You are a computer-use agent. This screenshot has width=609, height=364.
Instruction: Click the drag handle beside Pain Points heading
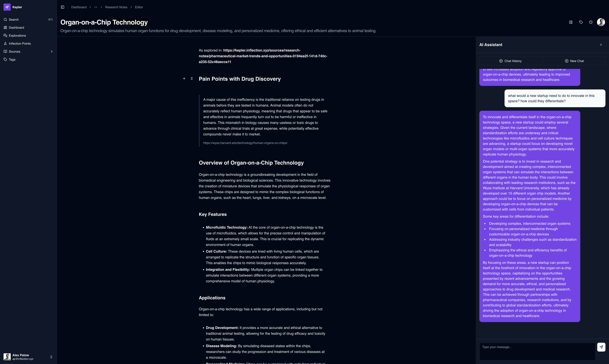pos(192,78)
